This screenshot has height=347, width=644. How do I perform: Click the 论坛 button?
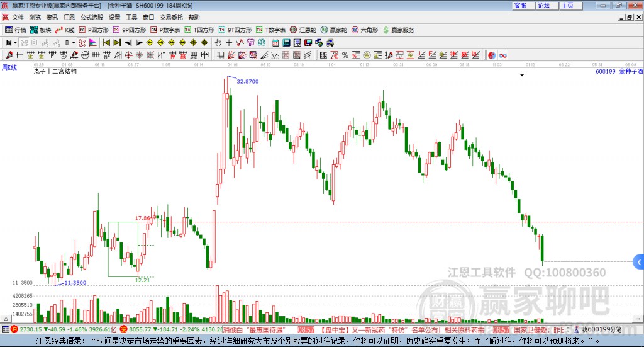click(x=547, y=5)
